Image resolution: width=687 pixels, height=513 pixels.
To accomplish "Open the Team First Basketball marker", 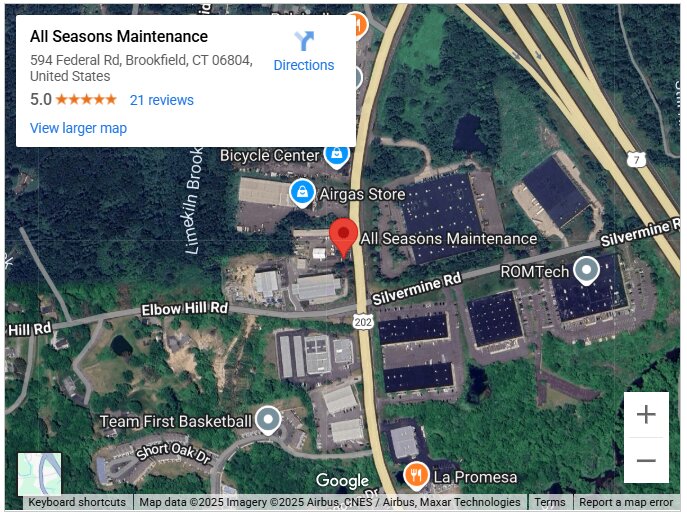I will pos(268,420).
